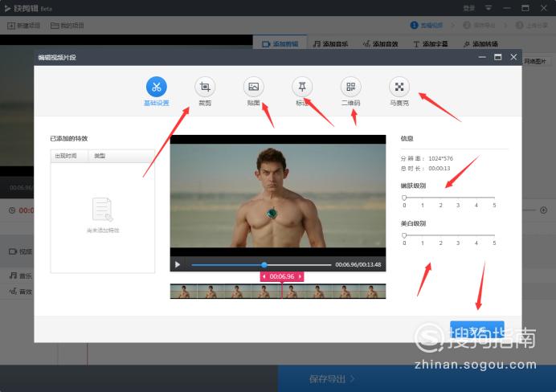Screen dimensions: 556x392
Task: Select the 音效 track label
Action: pos(21,292)
